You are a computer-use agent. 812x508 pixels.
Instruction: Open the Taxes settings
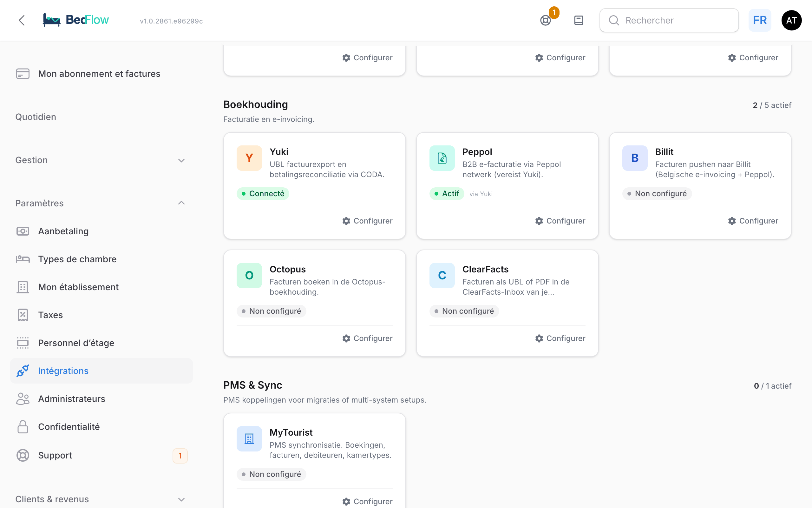point(101,315)
